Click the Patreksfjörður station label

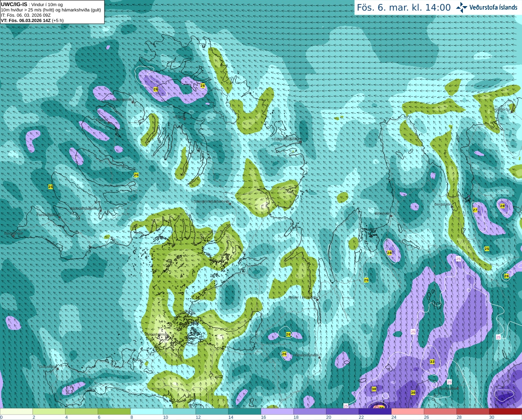coord(48,214)
